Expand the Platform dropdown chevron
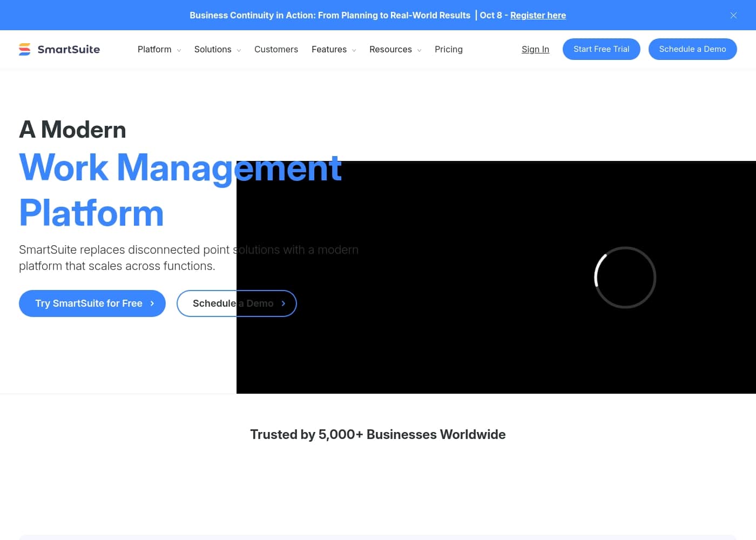This screenshot has width=756, height=540. point(179,50)
